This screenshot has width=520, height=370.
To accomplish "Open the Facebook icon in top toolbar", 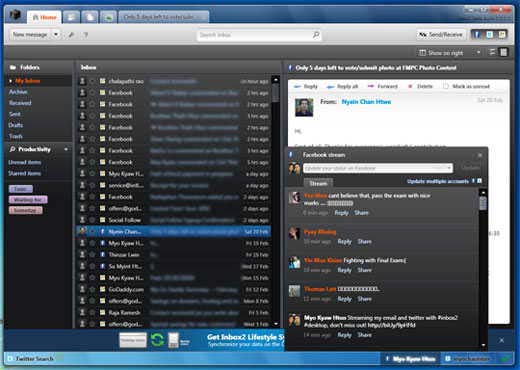I will coord(477,34).
